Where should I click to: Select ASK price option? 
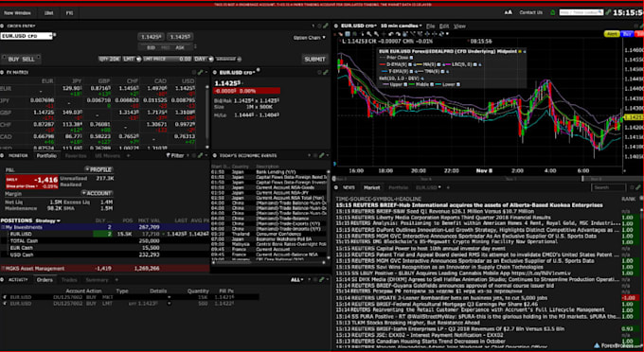click(x=180, y=47)
